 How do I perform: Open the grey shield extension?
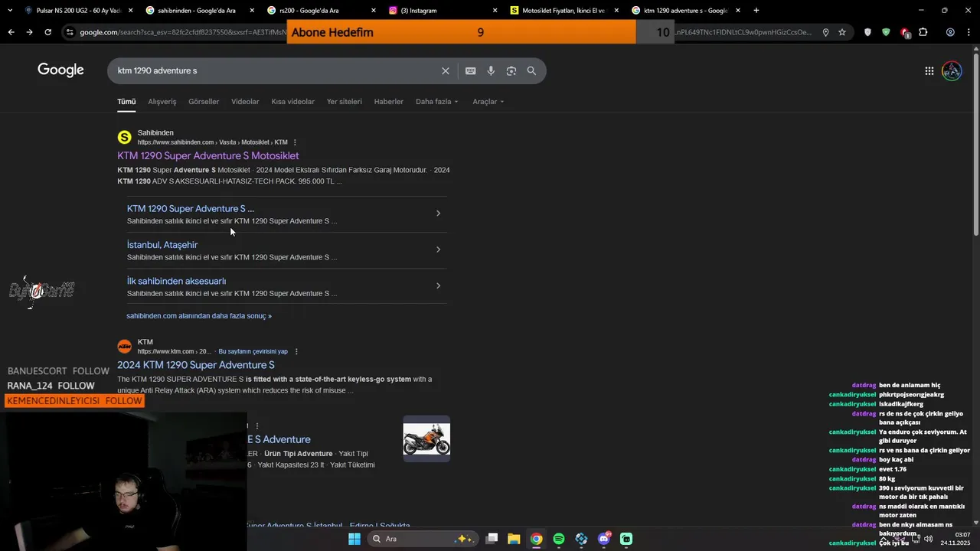point(867,32)
